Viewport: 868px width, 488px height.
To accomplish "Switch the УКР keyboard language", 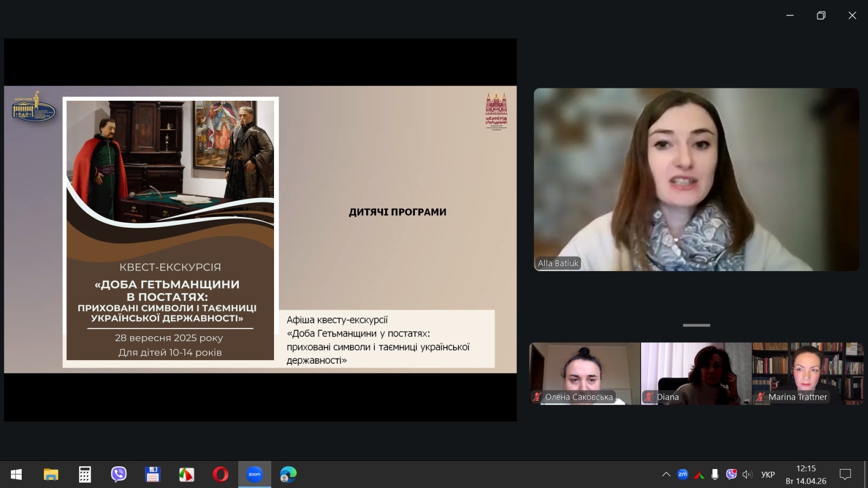I will click(768, 474).
